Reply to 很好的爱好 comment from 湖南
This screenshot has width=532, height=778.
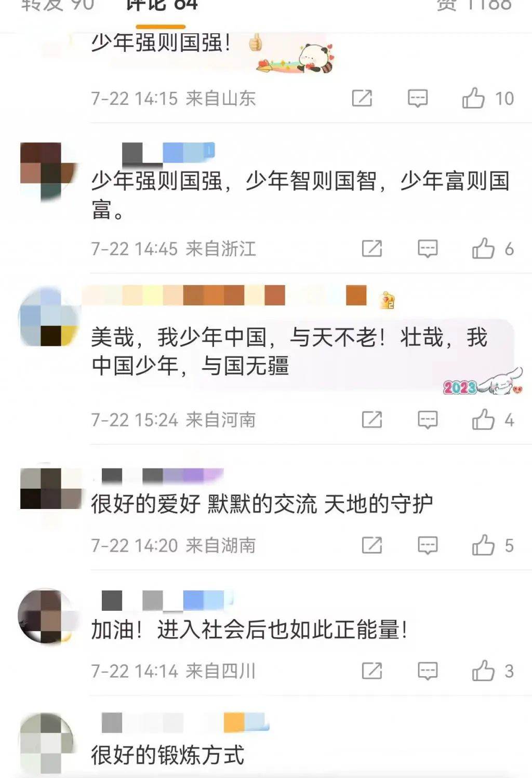pyautogui.click(x=428, y=545)
